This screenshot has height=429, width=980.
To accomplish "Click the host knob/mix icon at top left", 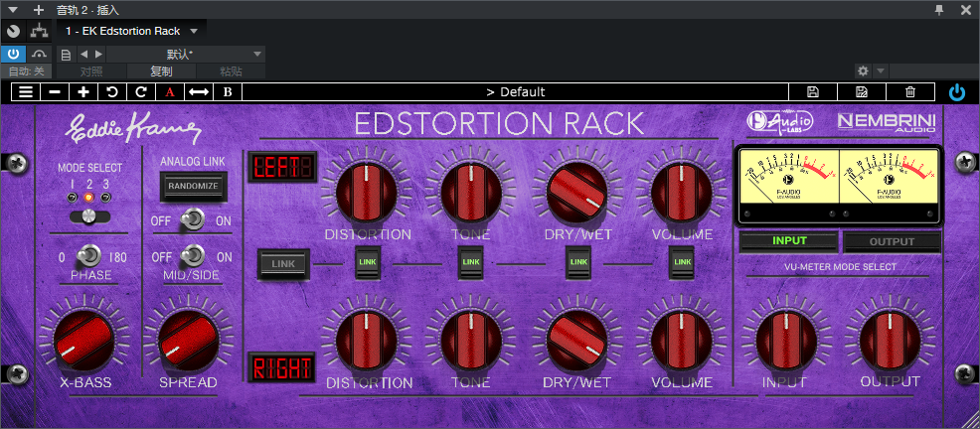I will click(13, 31).
